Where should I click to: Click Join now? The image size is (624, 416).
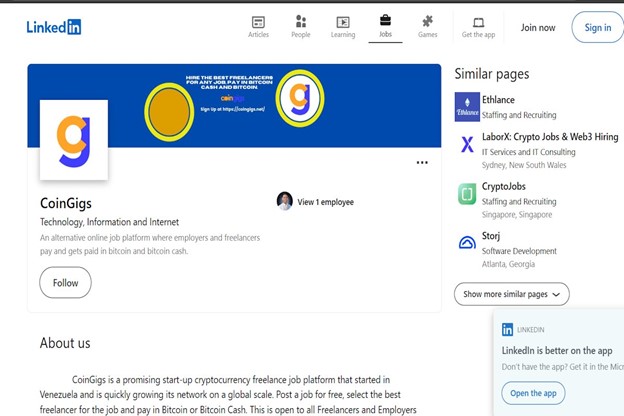tap(538, 27)
